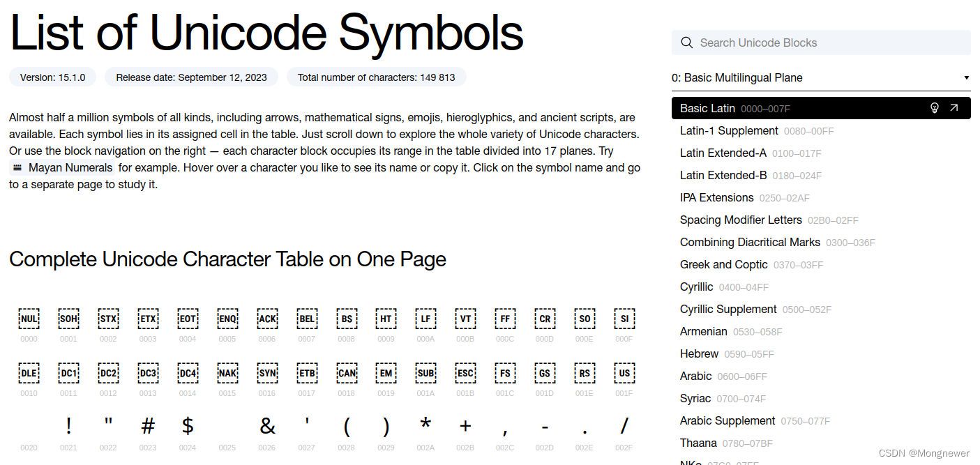
Task: Select the BS control character cell
Action: (x=347, y=319)
